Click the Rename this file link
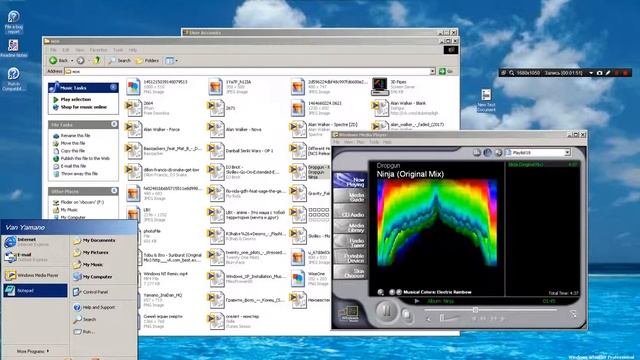Screen dimensions: 640x360 (x=76, y=136)
